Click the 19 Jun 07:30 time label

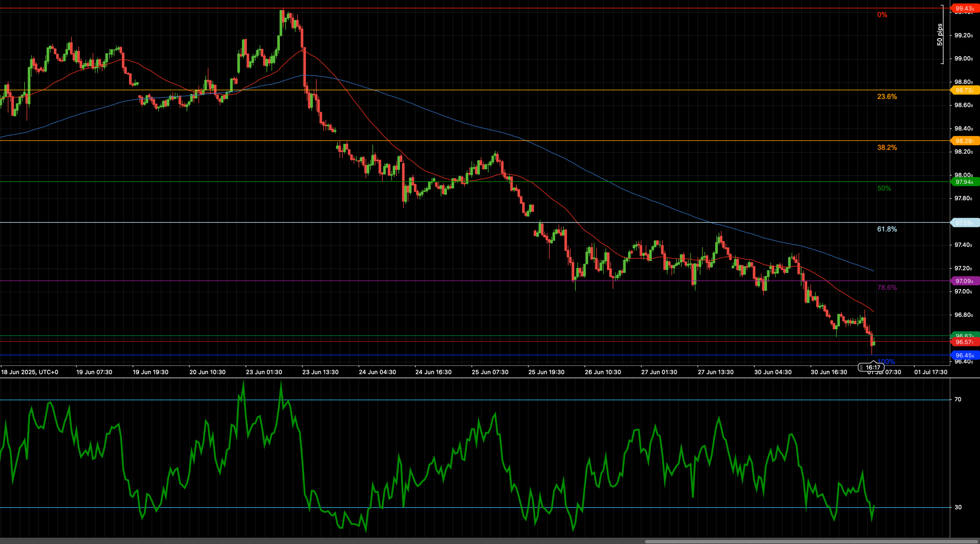[94, 372]
